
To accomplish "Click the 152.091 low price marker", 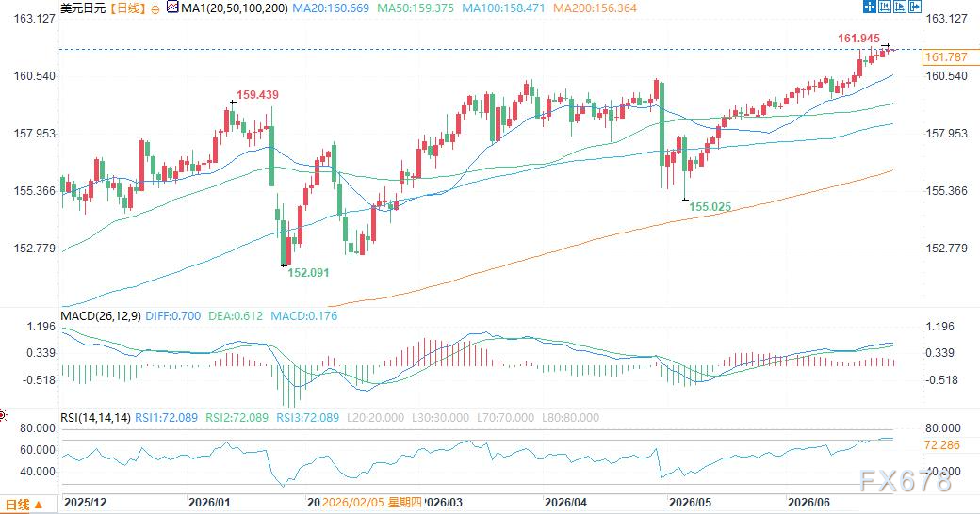I will tap(308, 272).
